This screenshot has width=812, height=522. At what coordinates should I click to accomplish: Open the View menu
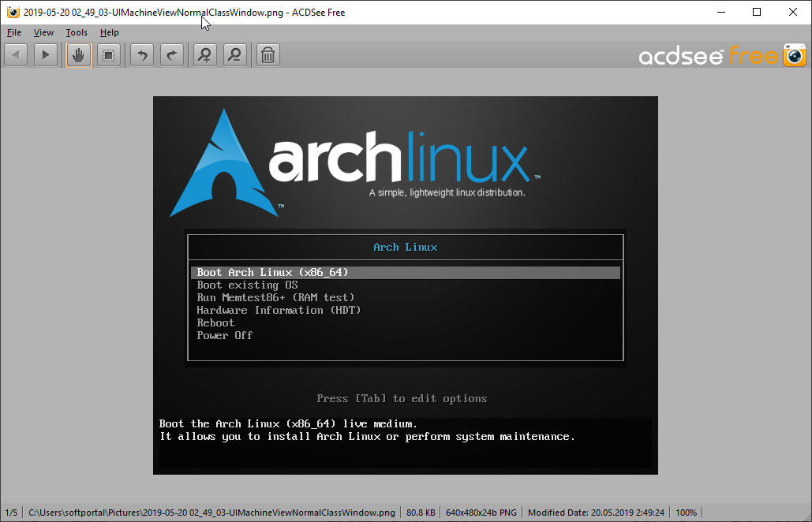point(43,32)
